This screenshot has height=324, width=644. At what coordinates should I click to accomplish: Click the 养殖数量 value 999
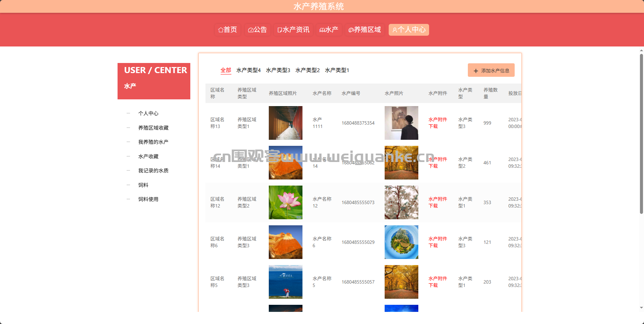tap(487, 123)
